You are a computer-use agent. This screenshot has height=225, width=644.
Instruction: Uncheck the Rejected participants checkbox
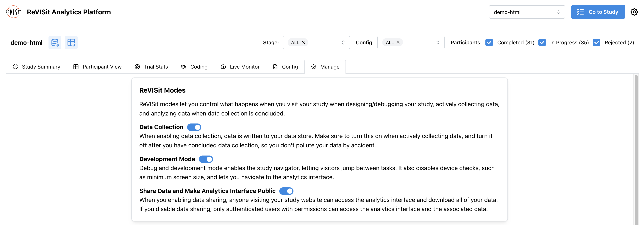click(x=596, y=42)
